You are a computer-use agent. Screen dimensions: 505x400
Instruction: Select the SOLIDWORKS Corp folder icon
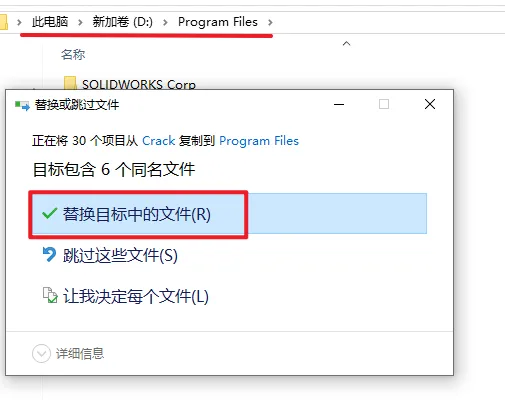click(70, 83)
